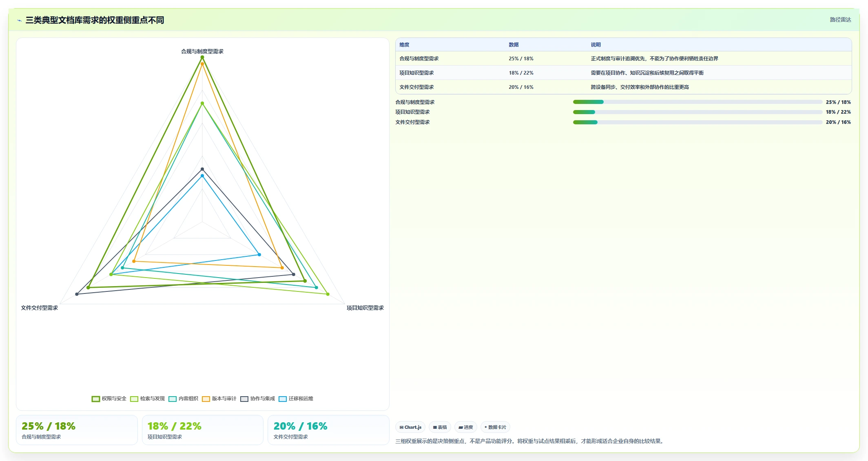
Task: Click the 表格 tag
Action: coord(440,427)
